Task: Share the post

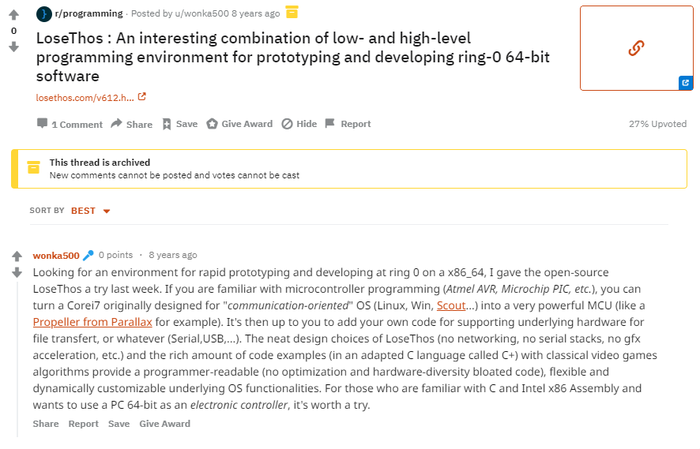Action: [x=132, y=124]
